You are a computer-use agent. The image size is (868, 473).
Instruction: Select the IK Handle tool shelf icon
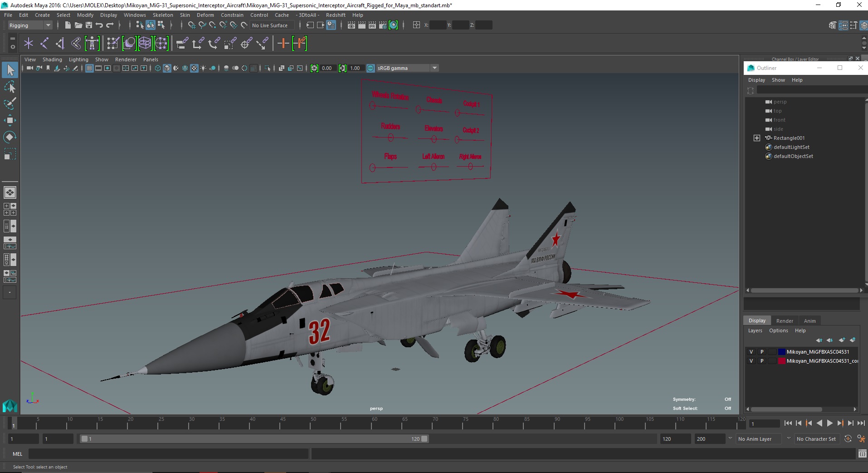(x=60, y=44)
